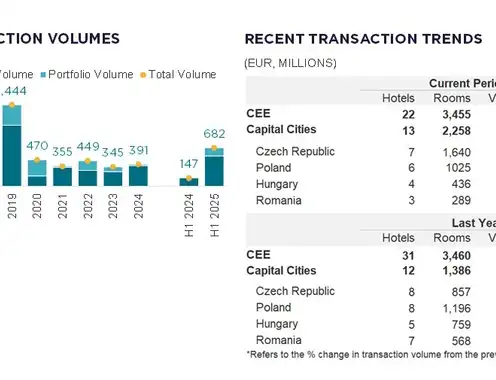Click the (EUR, MILLIONS) subtitle
Viewport: 496px width, 380px height.
[x=290, y=63]
